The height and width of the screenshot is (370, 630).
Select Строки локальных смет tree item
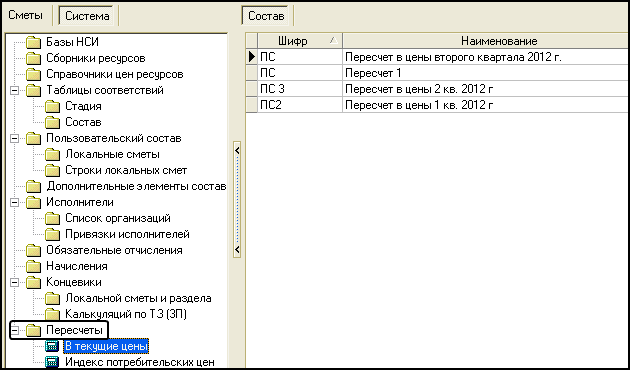(x=126, y=171)
